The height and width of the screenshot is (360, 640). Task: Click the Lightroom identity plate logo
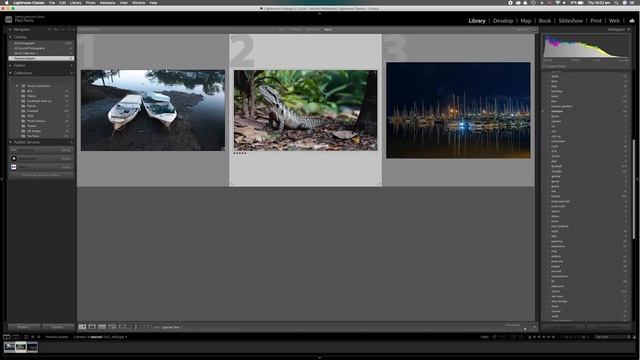tap(9, 19)
